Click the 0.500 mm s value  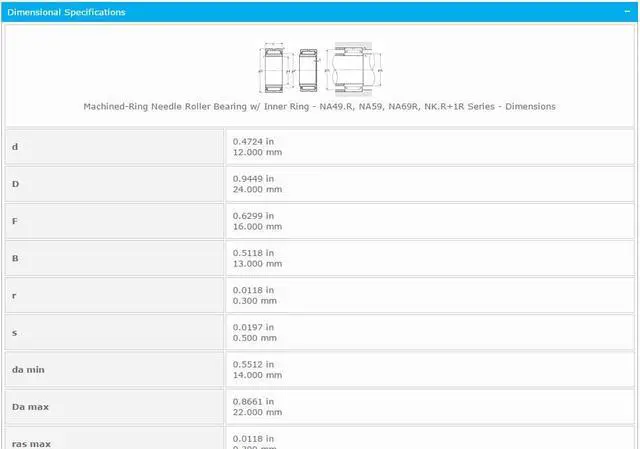point(254,338)
